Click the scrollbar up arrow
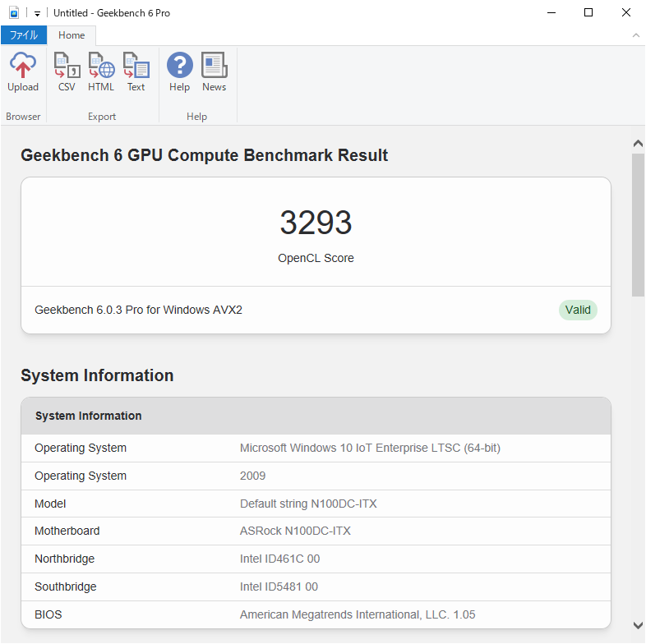The width and height of the screenshot is (646, 644). tap(638, 143)
